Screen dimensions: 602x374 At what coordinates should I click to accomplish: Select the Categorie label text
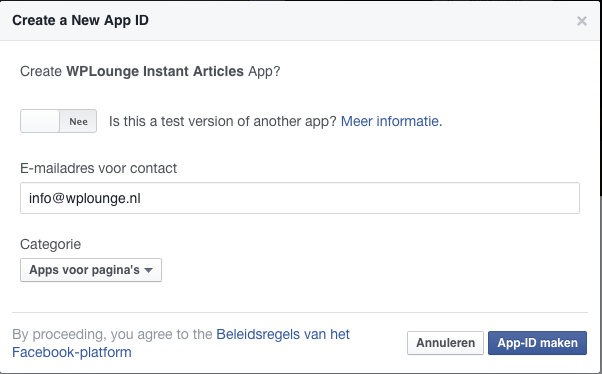[x=50, y=244]
